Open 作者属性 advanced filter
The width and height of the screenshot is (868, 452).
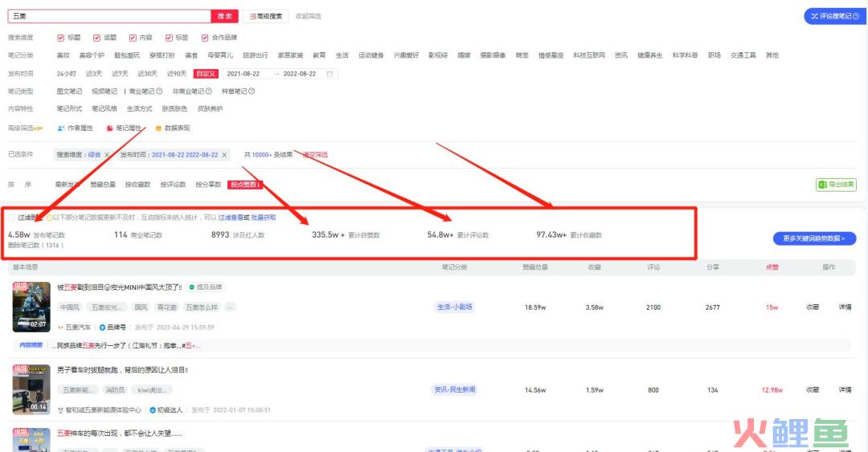[76, 128]
